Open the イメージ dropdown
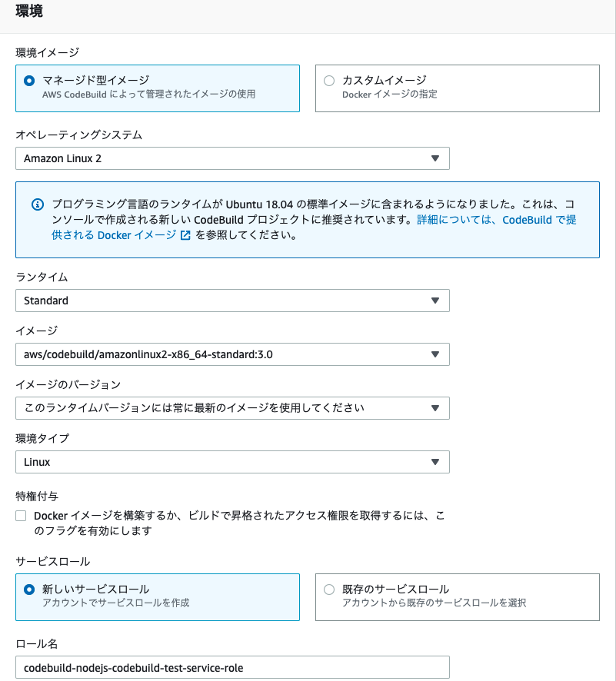The width and height of the screenshot is (616, 681). (231, 354)
